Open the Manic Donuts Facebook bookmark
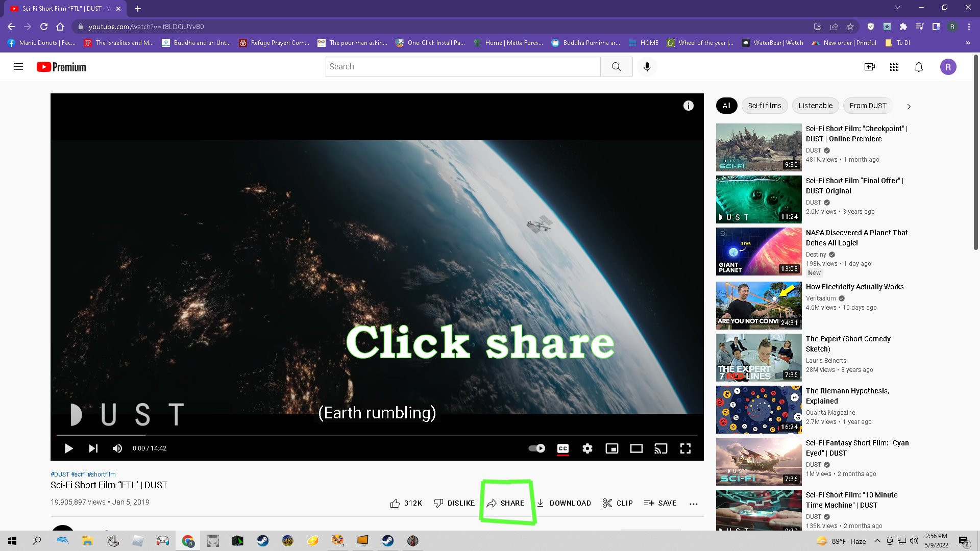The image size is (980, 551). coord(42,43)
